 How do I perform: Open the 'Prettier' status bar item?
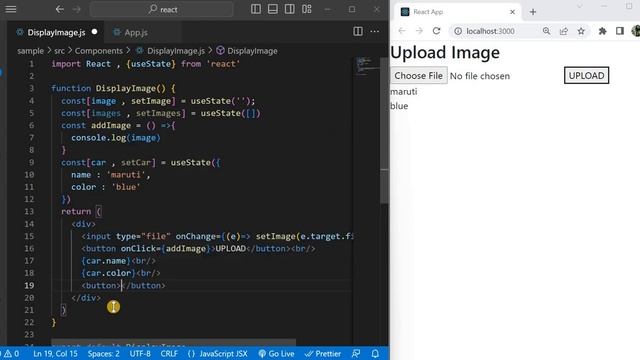323,353
